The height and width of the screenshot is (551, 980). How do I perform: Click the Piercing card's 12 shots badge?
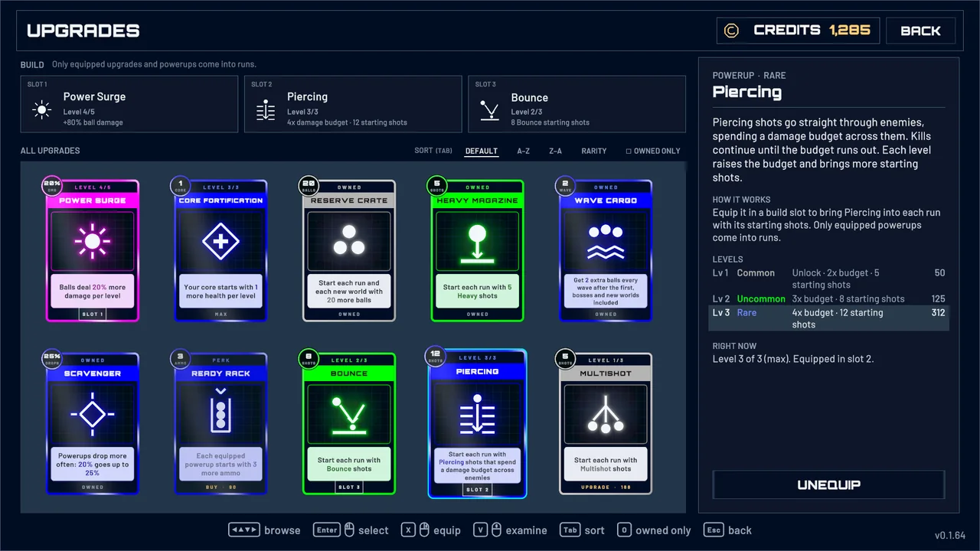coord(436,356)
